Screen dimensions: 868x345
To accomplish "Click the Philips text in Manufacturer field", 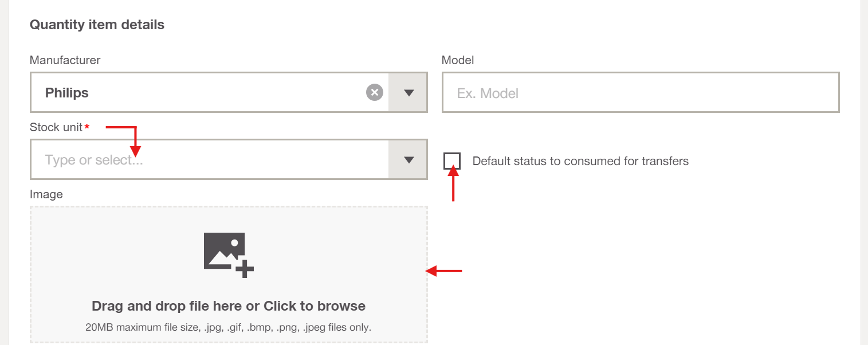I will click(x=67, y=93).
